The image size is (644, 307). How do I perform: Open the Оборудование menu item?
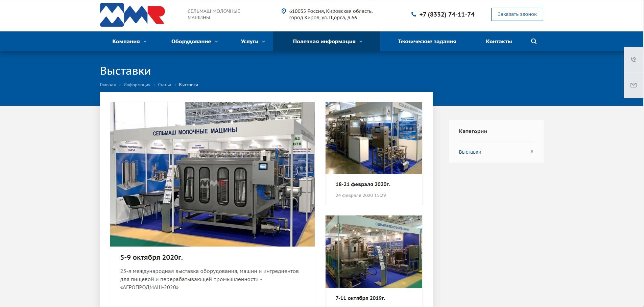[x=191, y=41]
